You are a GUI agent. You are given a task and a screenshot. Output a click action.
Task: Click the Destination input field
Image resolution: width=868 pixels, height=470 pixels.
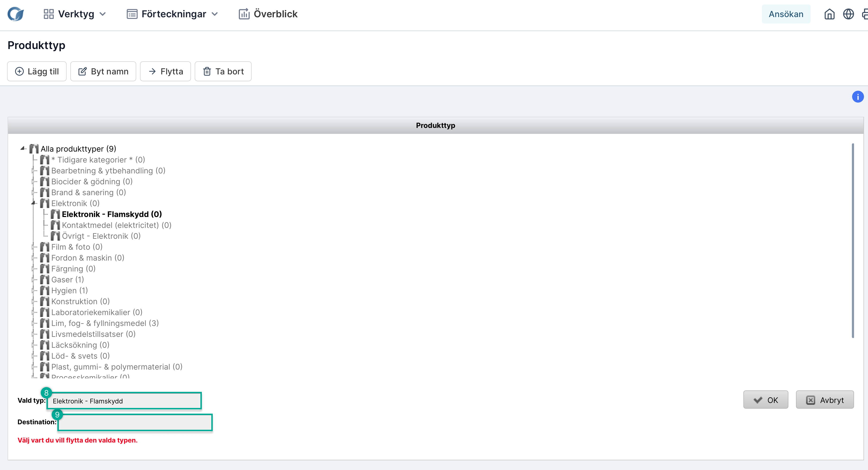pyautogui.click(x=135, y=422)
